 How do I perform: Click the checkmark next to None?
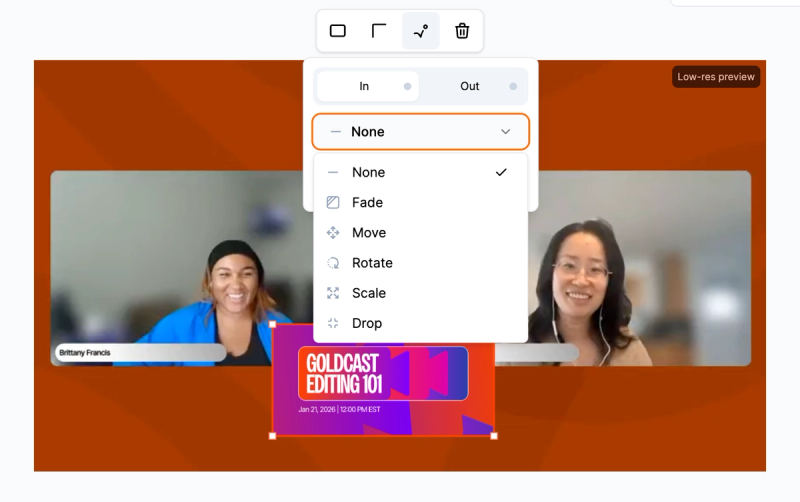(x=501, y=172)
